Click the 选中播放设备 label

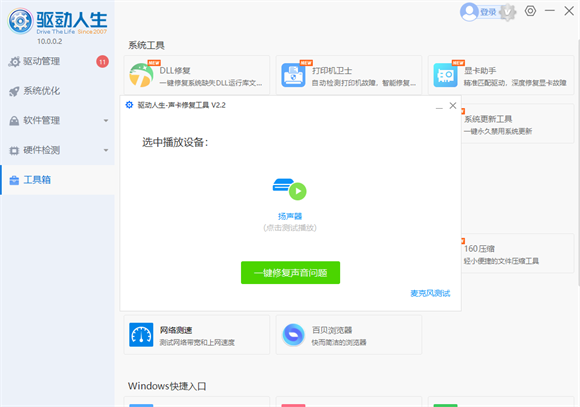pyautogui.click(x=175, y=142)
